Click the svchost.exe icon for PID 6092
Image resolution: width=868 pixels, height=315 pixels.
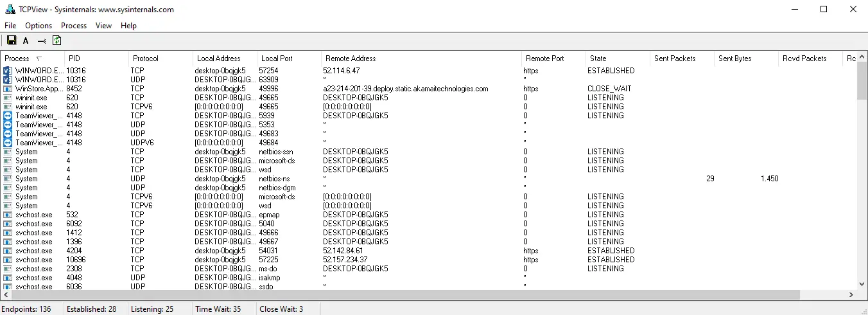click(8, 224)
